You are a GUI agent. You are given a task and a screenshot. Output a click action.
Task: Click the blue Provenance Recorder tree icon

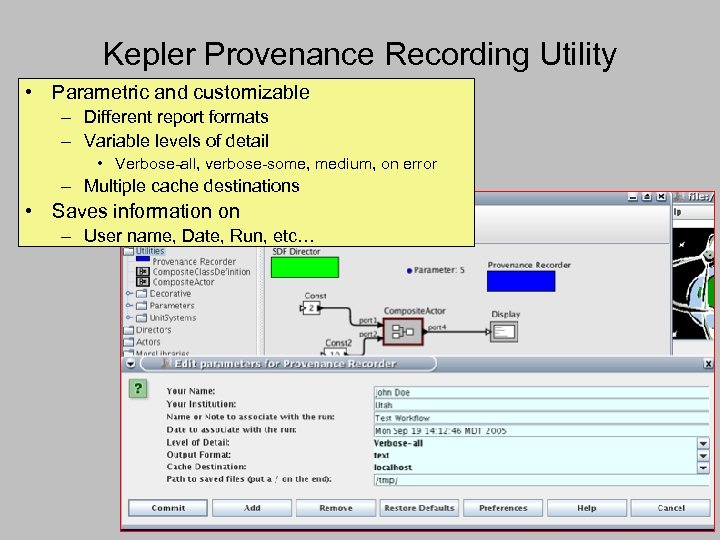[x=143, y=259]
